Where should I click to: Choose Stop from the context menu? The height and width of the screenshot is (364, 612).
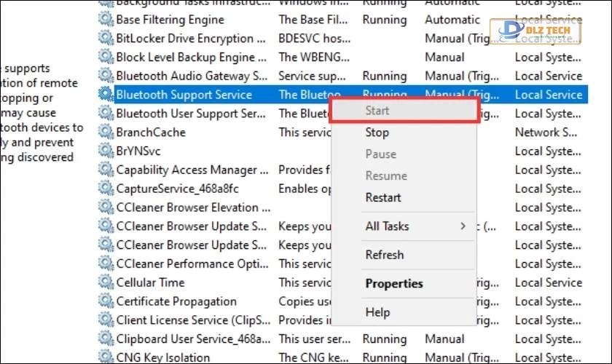[x=377, y=132]
